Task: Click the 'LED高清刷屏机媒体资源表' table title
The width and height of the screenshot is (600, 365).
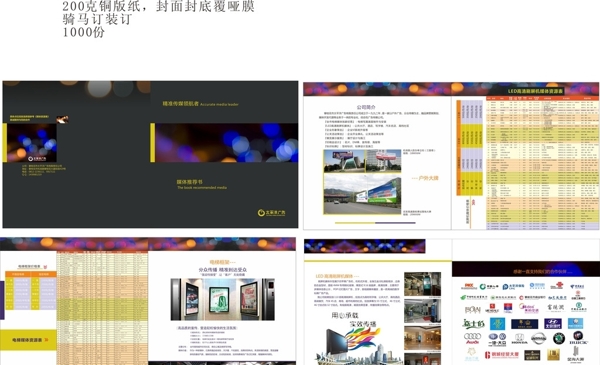Action: click(535, 91)
